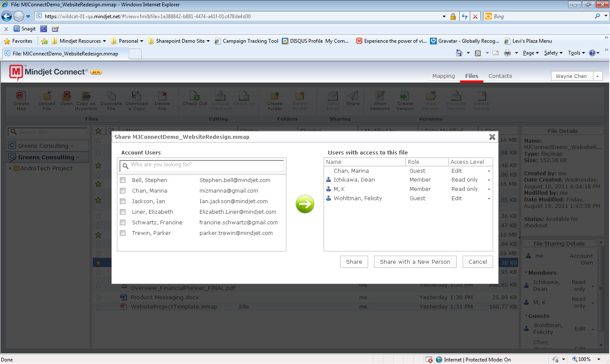Click Copy as Hyperlink toolbar icon
Viewport: 610px width, 364px height.
[x=86, y=101]
